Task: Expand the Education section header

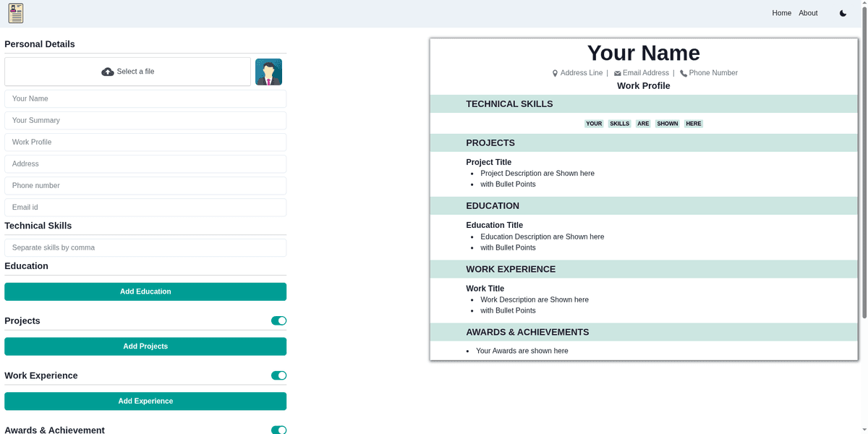Action: 26,265
